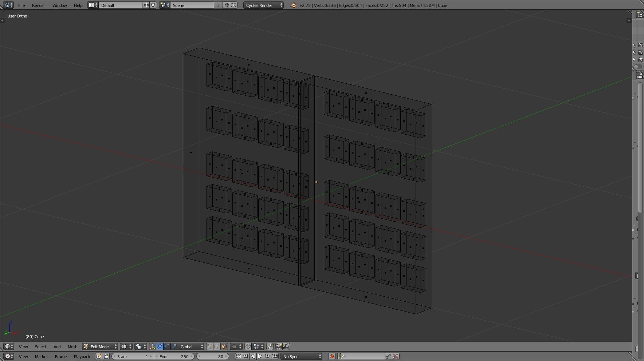Jump to the previous keyframe

[246, 356]
